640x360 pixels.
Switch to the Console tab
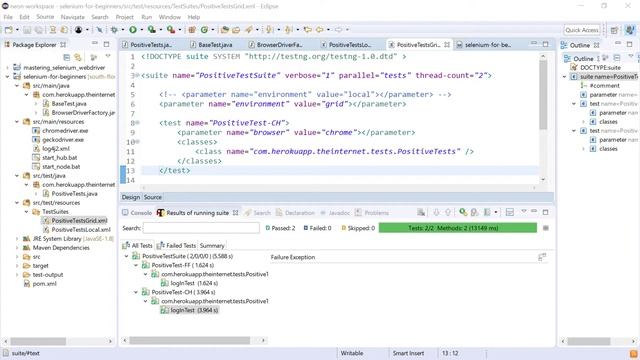point(137,213)
